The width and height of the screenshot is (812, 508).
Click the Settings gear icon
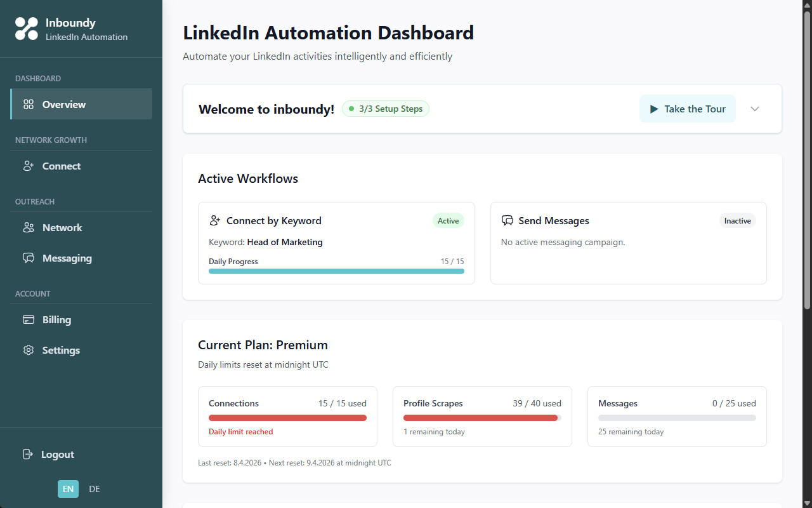[29, 350]
